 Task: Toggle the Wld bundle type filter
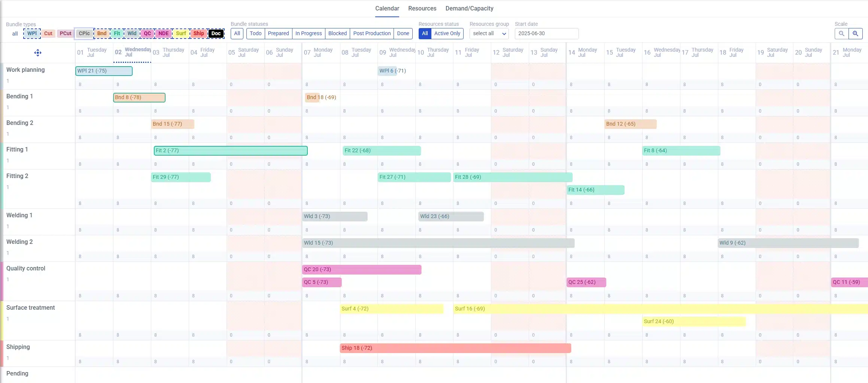(x=132, y=33)
